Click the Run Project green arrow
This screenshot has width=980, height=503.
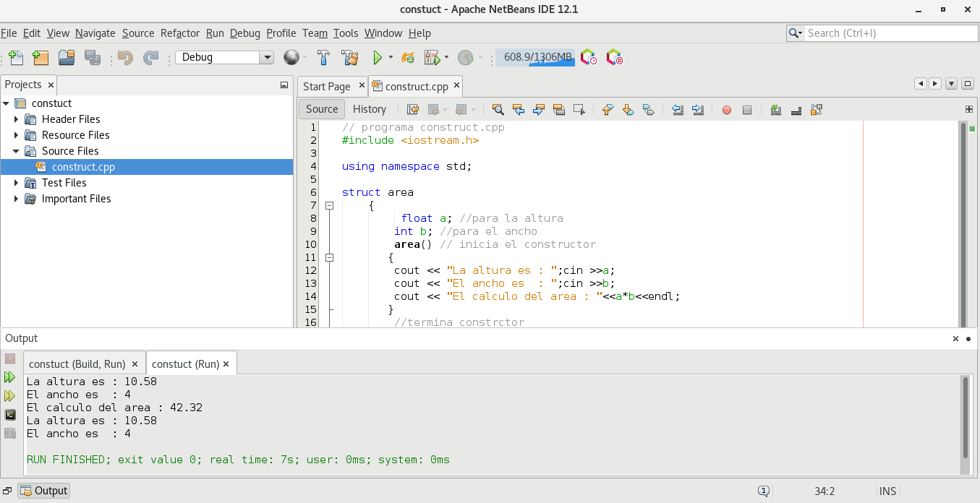coord(377,58)
